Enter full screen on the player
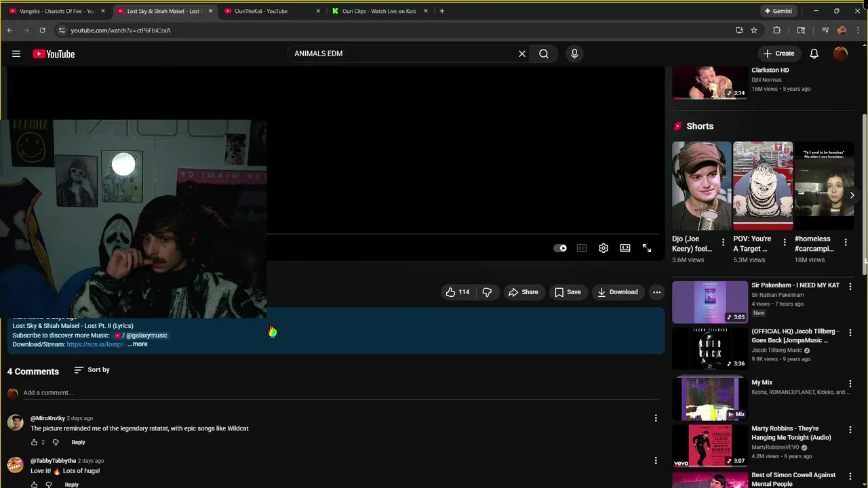The height and width of the screenshot is (488, 868). pyautogui.click(x=647, y=248)
